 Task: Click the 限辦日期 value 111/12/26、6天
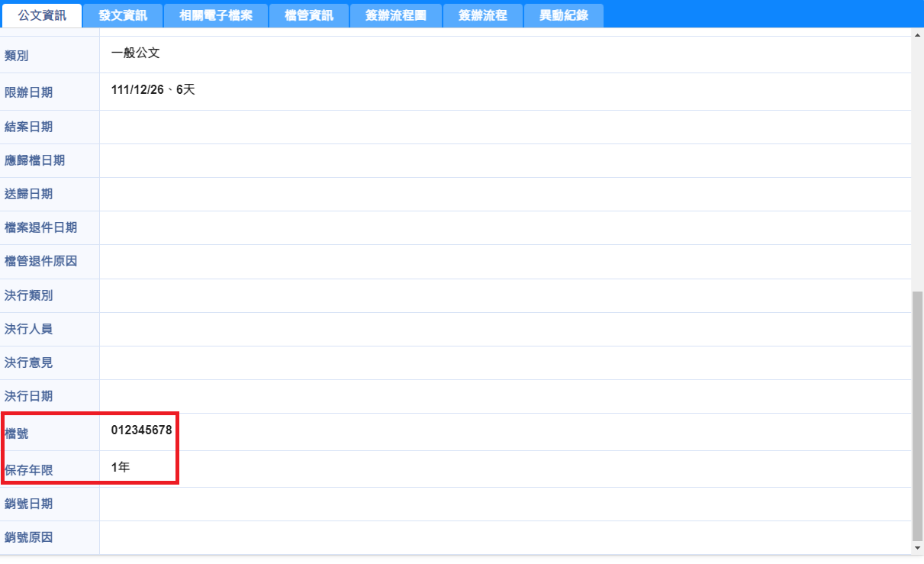tap(153, 90)
